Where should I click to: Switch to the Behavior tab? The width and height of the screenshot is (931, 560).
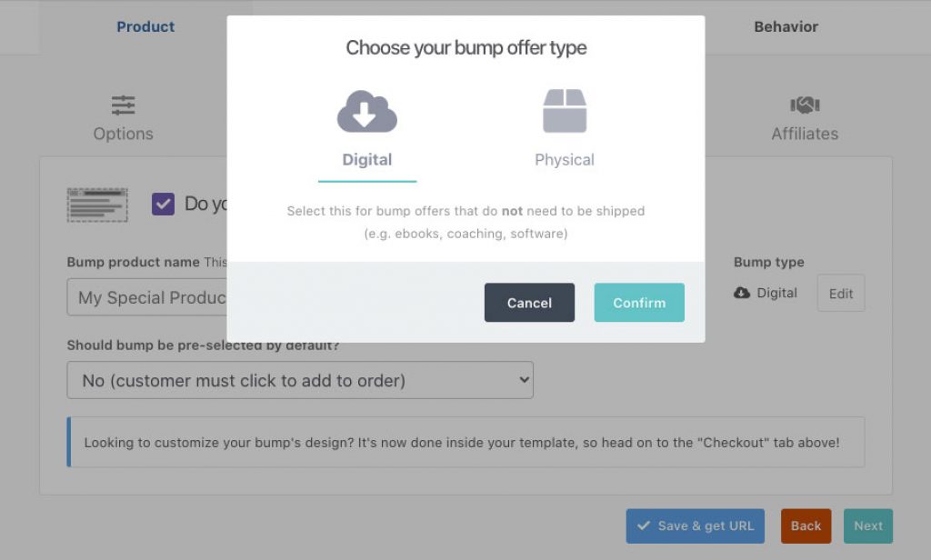[x=786, y=26]
